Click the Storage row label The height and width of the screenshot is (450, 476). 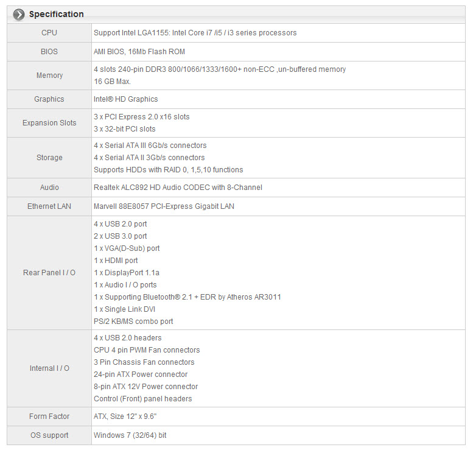click(49, 157)
